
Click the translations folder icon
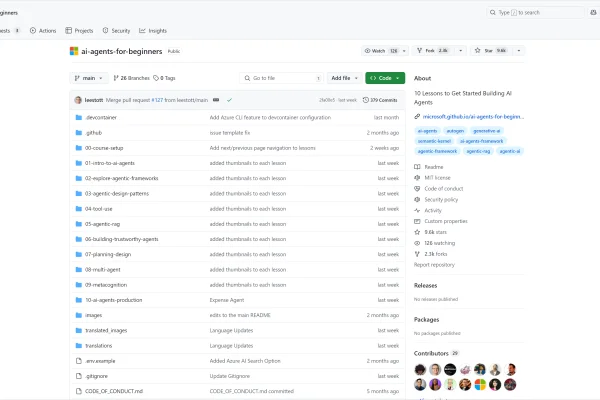point(79,346)
